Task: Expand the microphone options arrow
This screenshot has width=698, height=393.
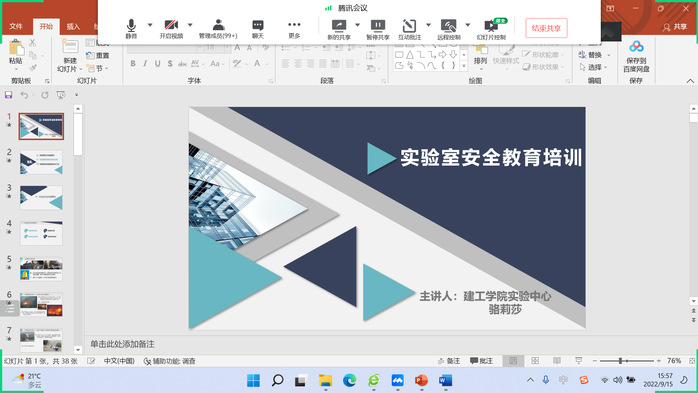Action: point(150,25)
